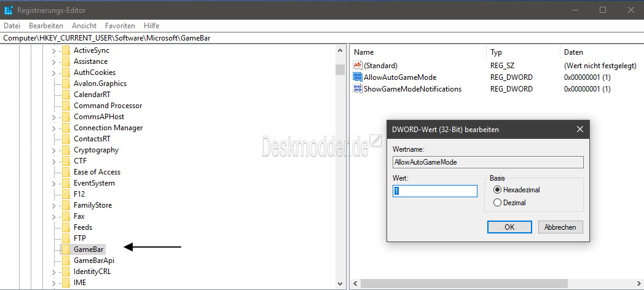Click the ContactsRT folder icon
Image resolution: width=644 pixels, height=290 pixels.
66,139
